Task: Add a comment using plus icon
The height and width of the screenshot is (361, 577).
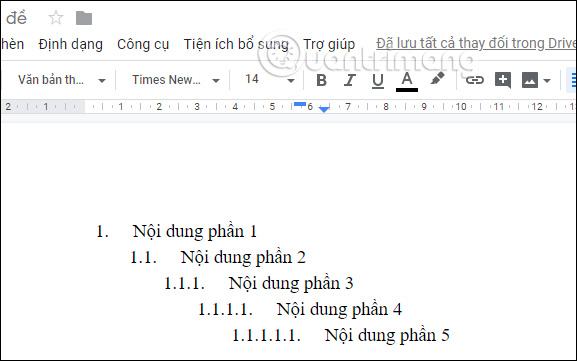Action: [503, 80]
